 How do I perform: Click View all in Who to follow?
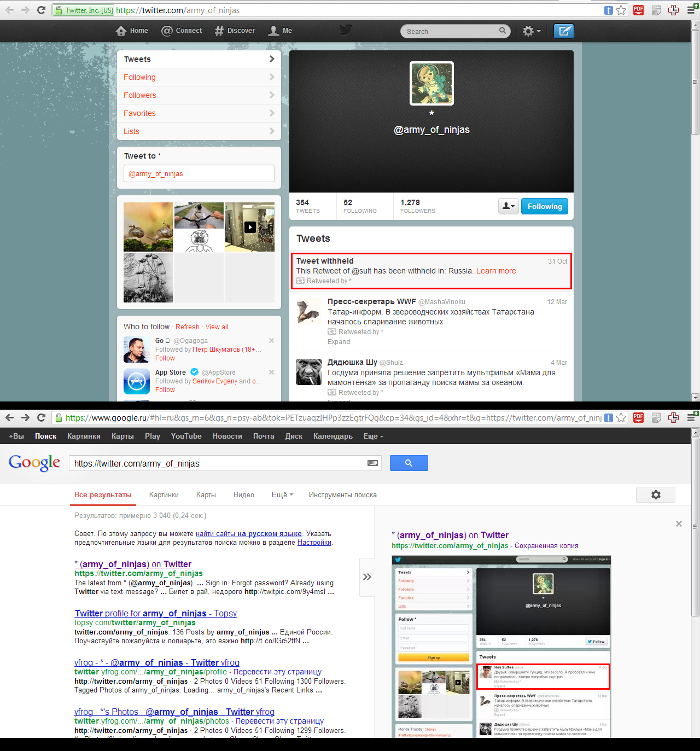[x=217, y=327]
